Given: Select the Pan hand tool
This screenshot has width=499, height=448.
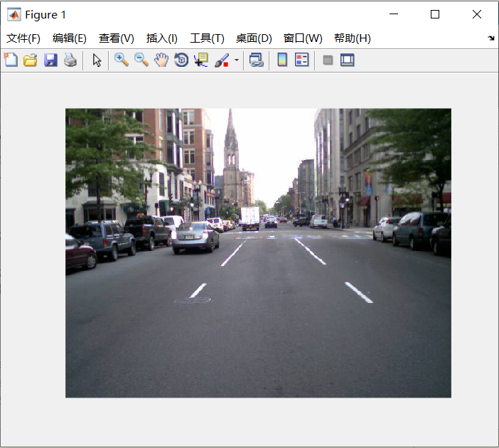Looking at the screenshot, I should (161, 60).
